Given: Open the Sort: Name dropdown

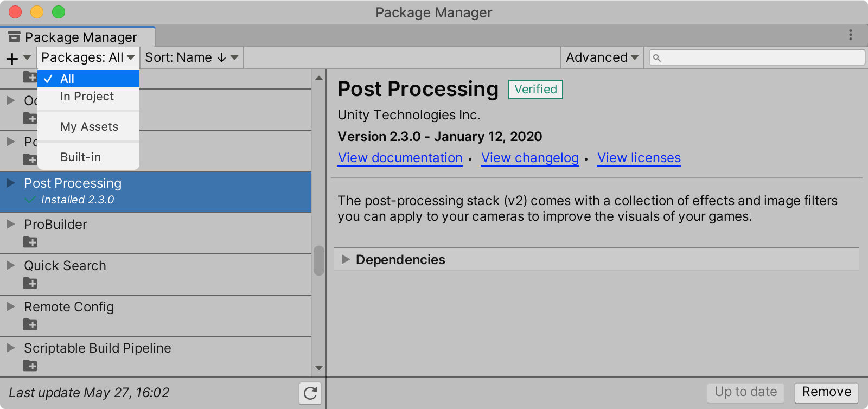Looking at the screenshot, I should pos(192,57).
